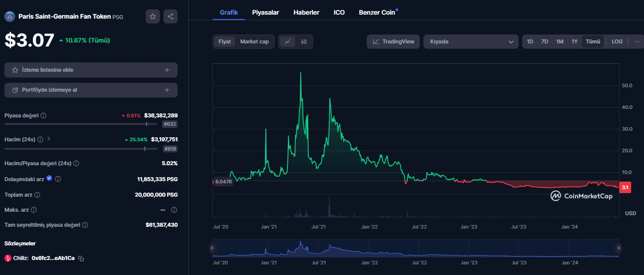Screen dimensions: 644x275
Task: Click the 10.87% (Tümü) change text
Action: (x=87, y=40)
